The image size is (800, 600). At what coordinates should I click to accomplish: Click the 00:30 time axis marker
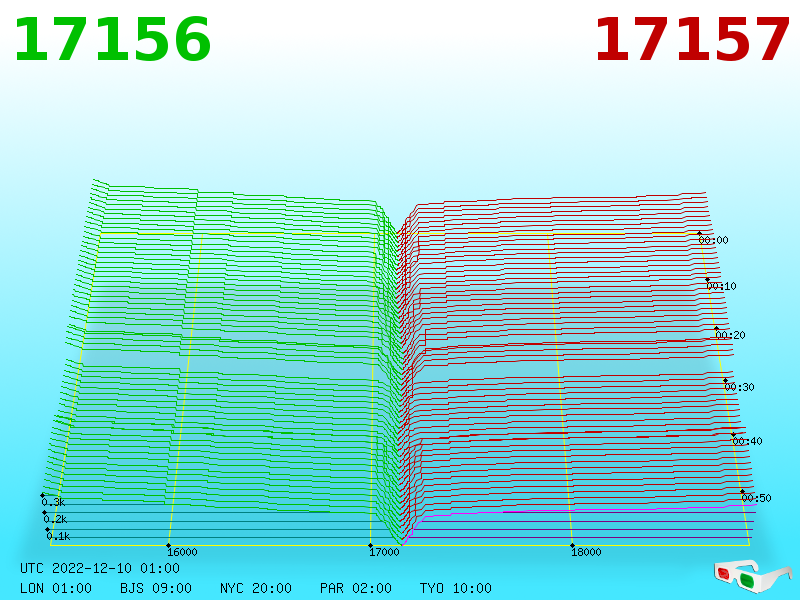[x=739, y=387]
